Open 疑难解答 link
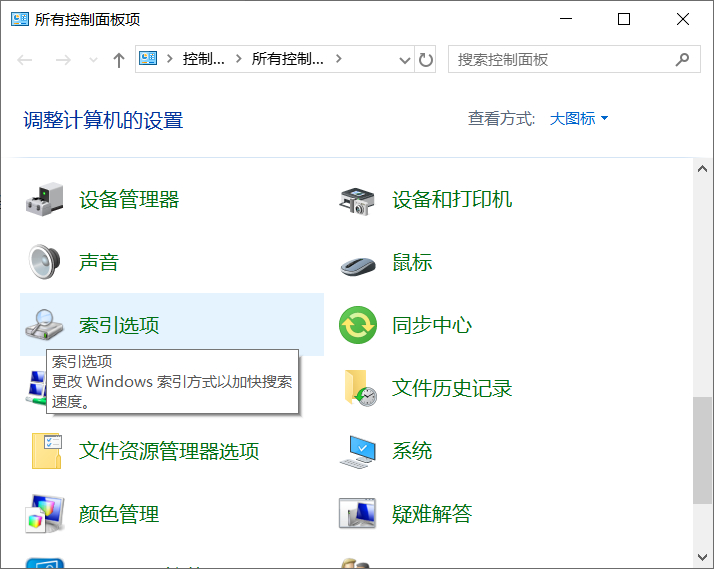Image resolution: width=714 pixels, height=569 pixels. pyautogui.click(x=432, y=514)
